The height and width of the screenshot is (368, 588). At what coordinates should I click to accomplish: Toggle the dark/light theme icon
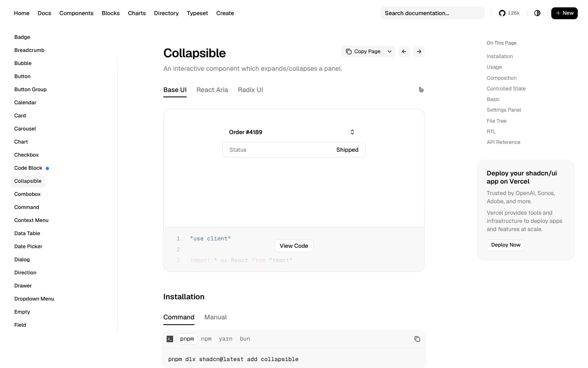(537, 13)
